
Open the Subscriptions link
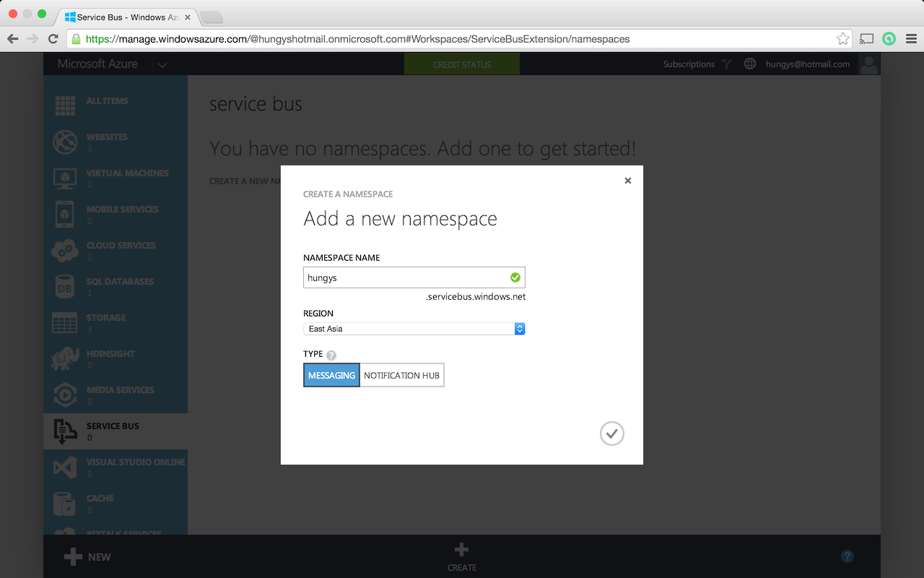click(689, 64)
